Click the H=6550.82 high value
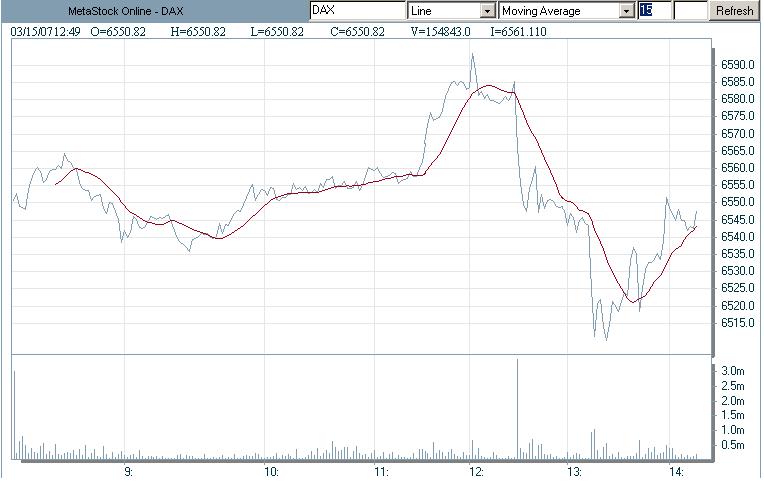 point(198,32)
